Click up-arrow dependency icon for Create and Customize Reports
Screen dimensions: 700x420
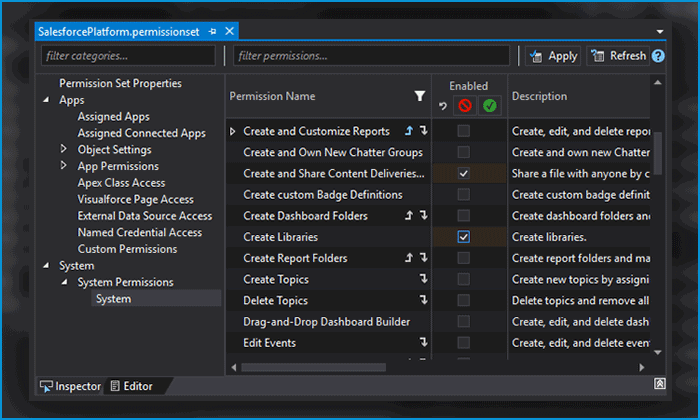tap(409, 131)
